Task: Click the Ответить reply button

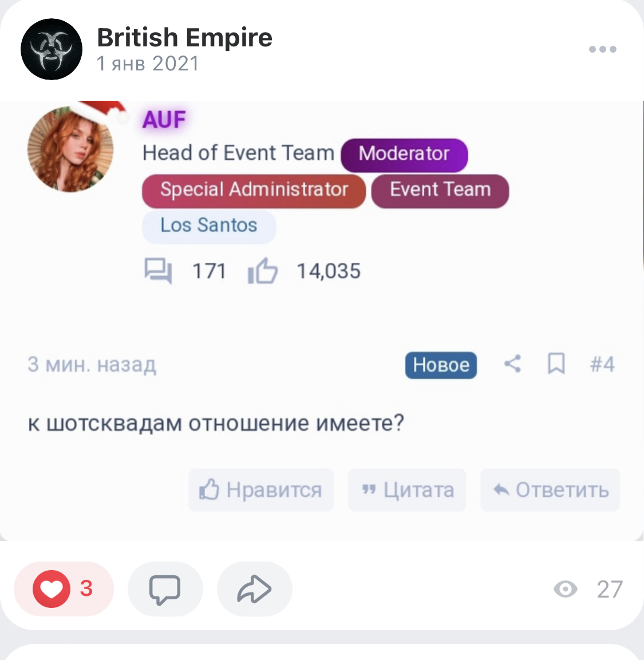Action: (550, 490)
